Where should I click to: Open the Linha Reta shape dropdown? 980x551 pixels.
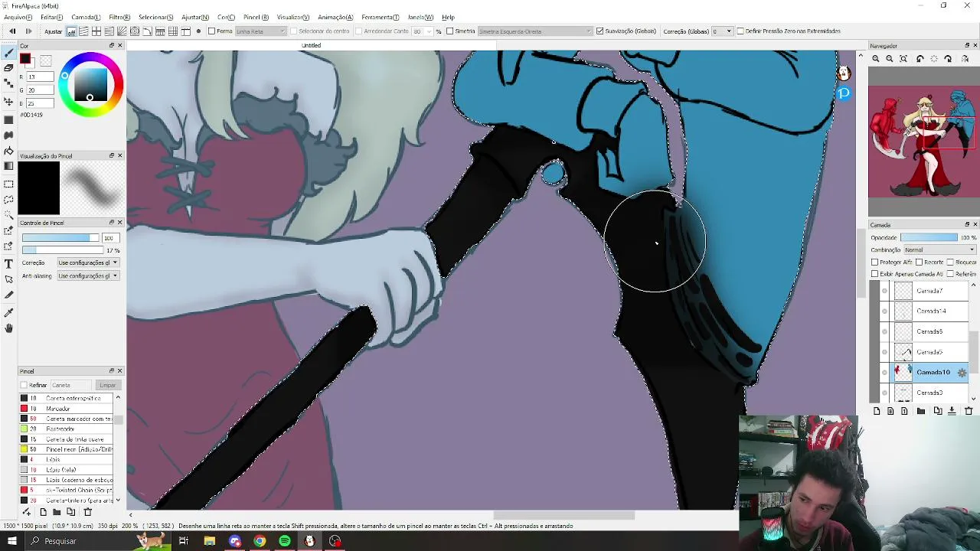[x=260, y=31]
